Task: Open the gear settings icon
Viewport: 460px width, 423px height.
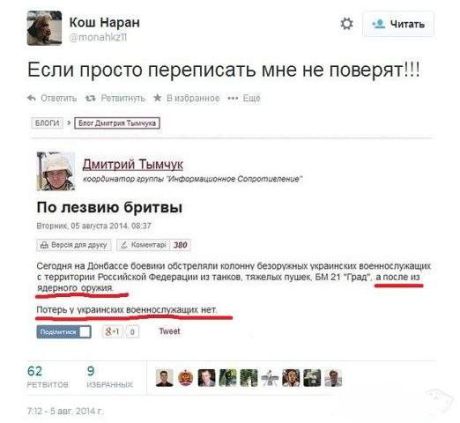Action: click(347, 24)
